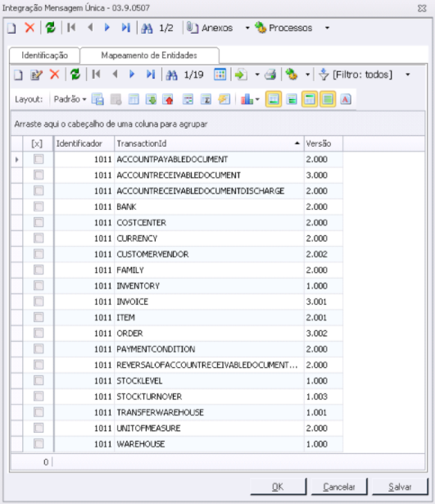Go to the next row using the grid toolbar
This screenshot has height=504, width=435.
[132, 75]
